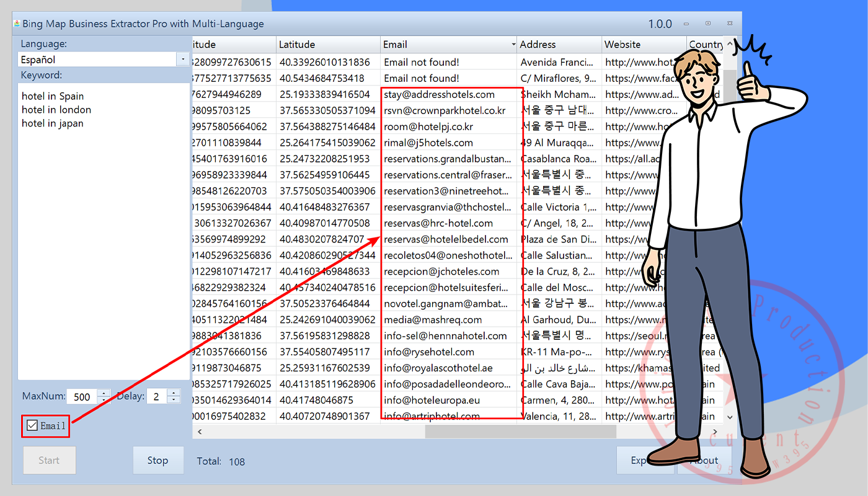
Task: Select the Email column header
Action: pos(449,45)
